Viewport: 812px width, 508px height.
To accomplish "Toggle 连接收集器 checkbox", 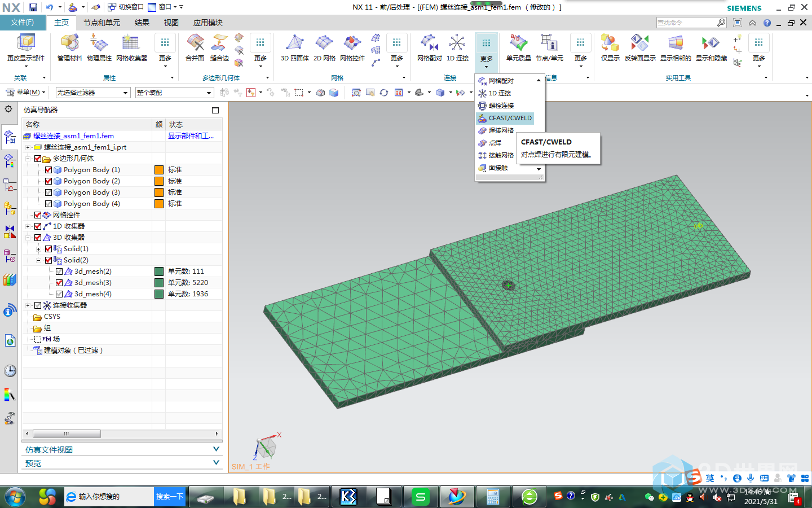I will tap(38, 305).
